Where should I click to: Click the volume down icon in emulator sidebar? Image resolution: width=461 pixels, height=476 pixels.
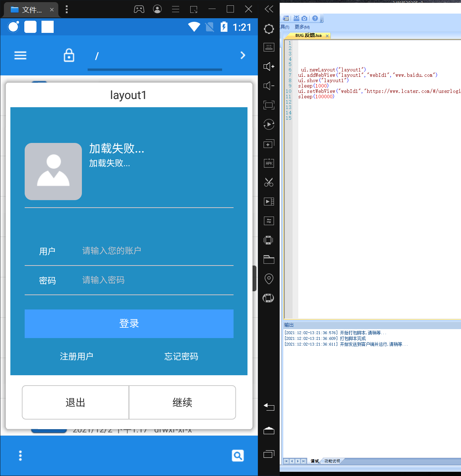tap(269, 86)
